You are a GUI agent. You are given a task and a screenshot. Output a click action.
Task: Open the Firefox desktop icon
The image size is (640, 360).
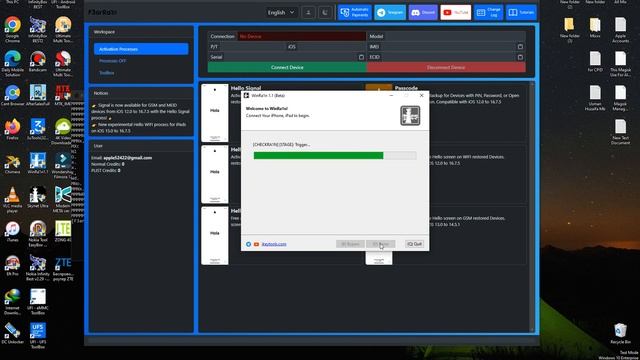pos(12,130)
